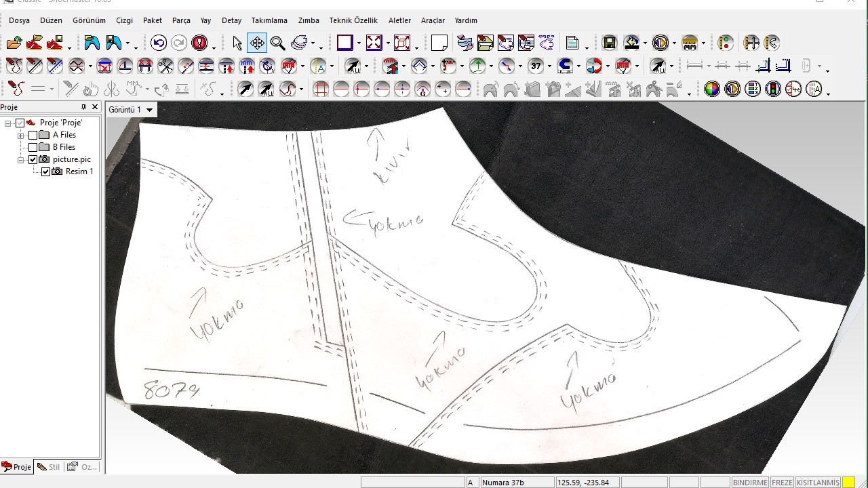Check the B Files checkbox
Screen dimensions: 868x488
(x=33, y=147)
